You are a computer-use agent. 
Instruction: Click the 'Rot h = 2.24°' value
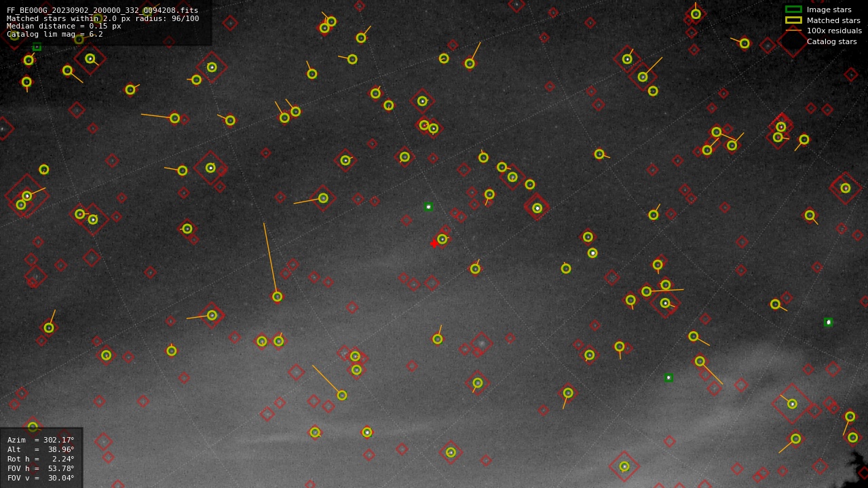tap(41, 459)
